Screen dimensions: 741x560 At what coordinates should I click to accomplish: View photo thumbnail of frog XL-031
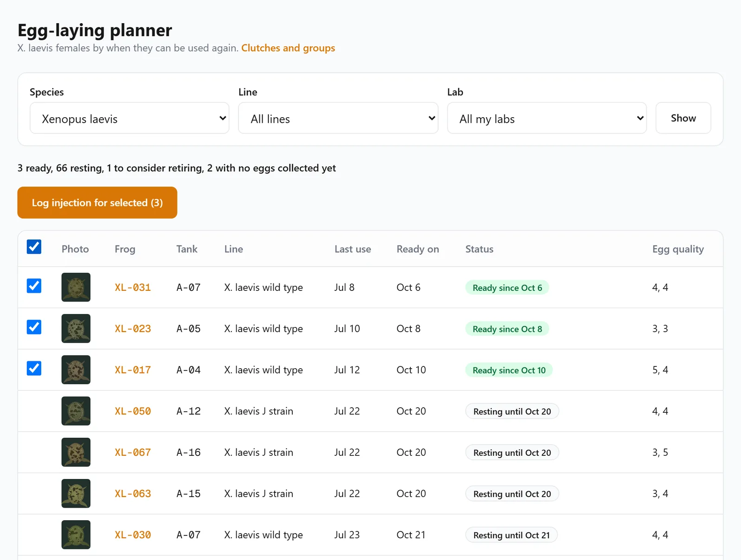tap(76, 287)
